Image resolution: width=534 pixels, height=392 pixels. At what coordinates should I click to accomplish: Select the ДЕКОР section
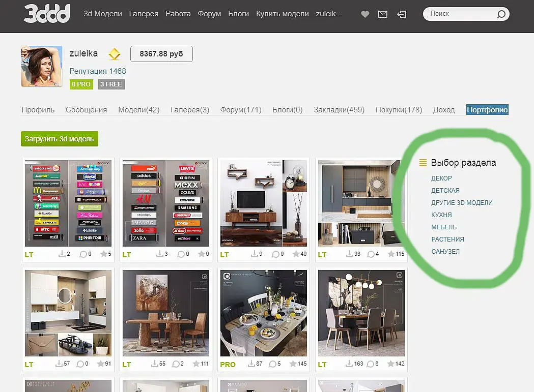point(442,178)
